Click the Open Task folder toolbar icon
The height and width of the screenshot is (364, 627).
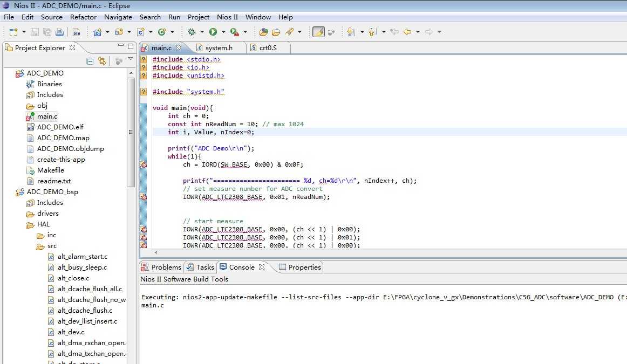pos(276,32)
